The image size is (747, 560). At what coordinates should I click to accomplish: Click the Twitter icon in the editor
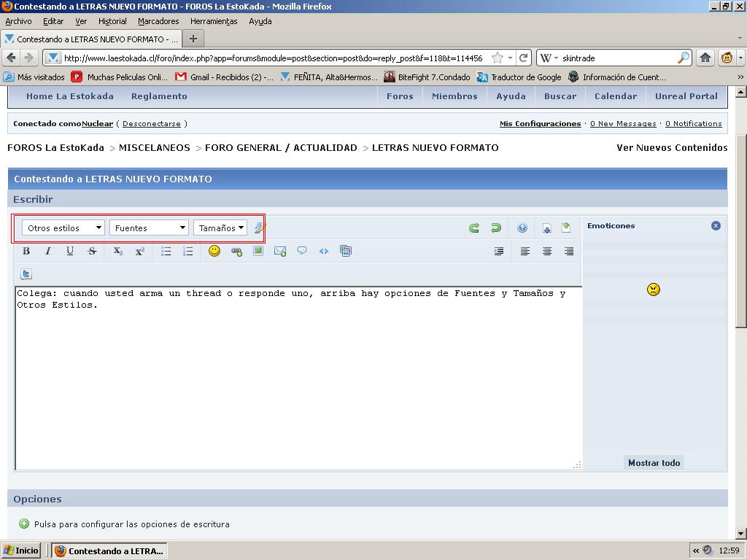(26, 274)
